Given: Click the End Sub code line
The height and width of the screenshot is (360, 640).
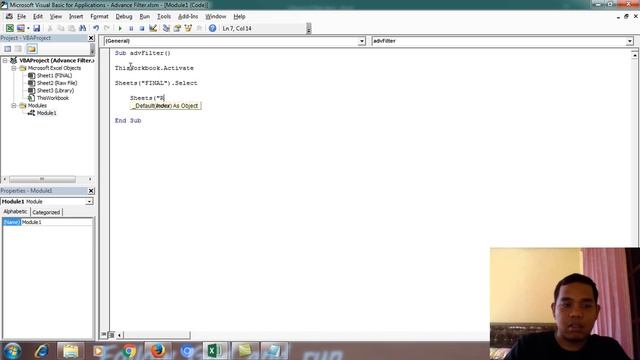Looking at the screenshot, I should [128, 121].
